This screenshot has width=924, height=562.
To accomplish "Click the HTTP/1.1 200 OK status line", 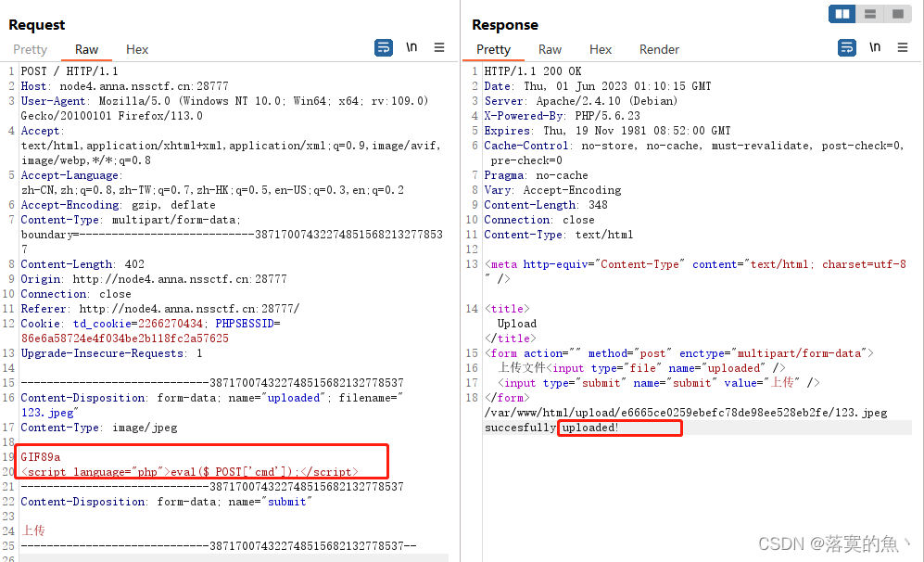I will (533, 71).
